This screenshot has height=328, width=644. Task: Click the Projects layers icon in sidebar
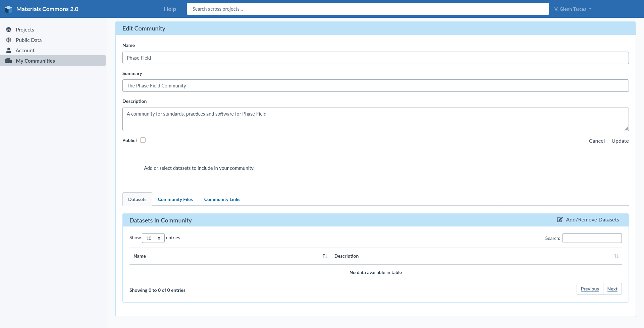point(9,29)
